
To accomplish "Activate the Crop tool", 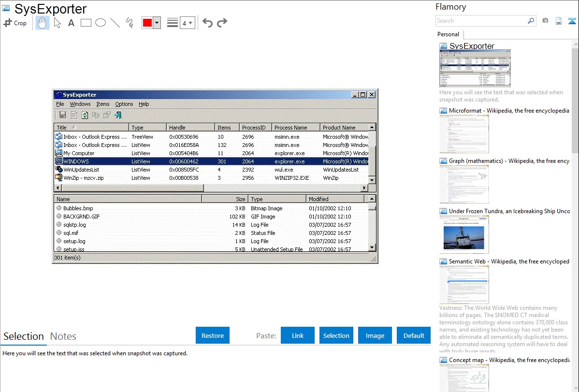I will (15, 23).
